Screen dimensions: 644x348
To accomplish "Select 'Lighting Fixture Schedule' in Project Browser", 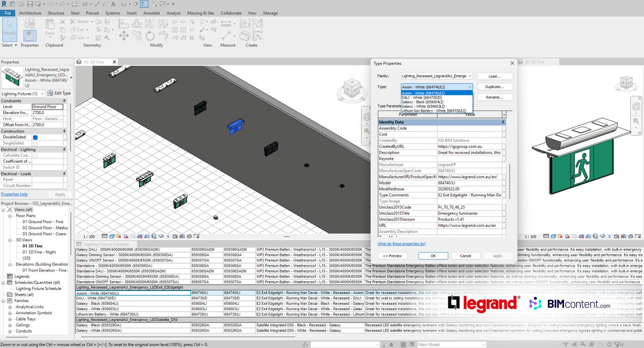I will click(x=39, y=289).
